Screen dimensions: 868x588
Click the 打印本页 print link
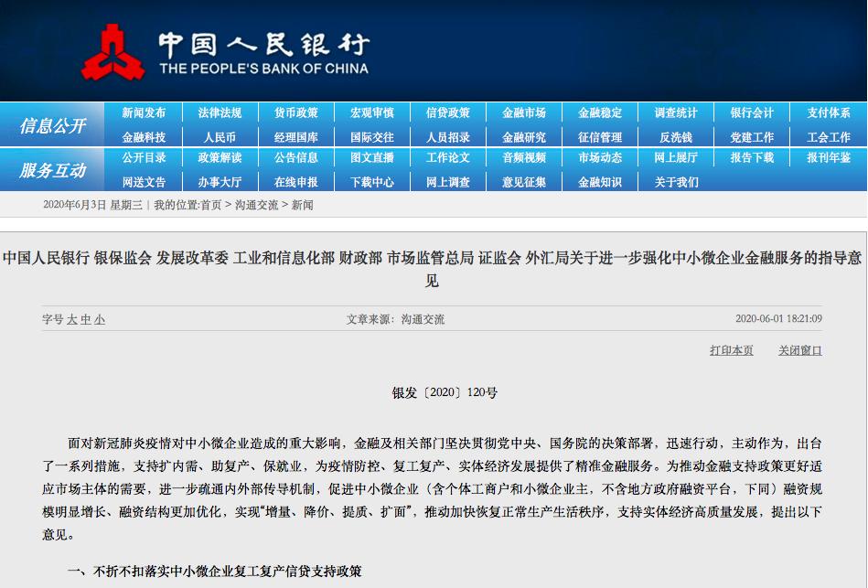[x=730, y=350]
